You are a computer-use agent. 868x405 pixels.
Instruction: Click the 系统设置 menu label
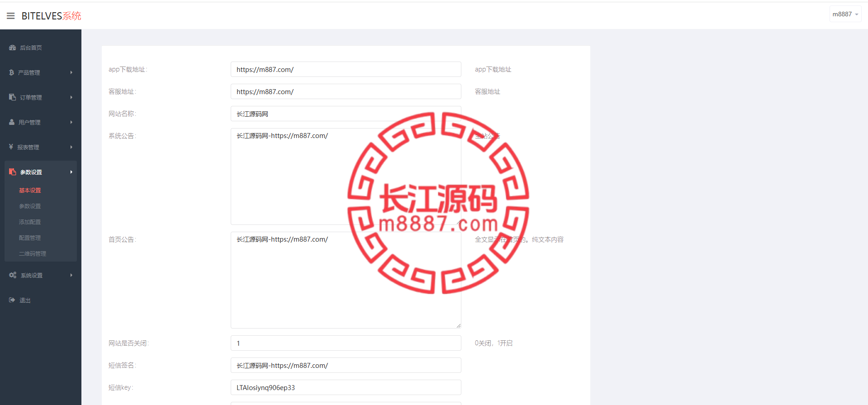pyautogui.click(x=32, y=275)
